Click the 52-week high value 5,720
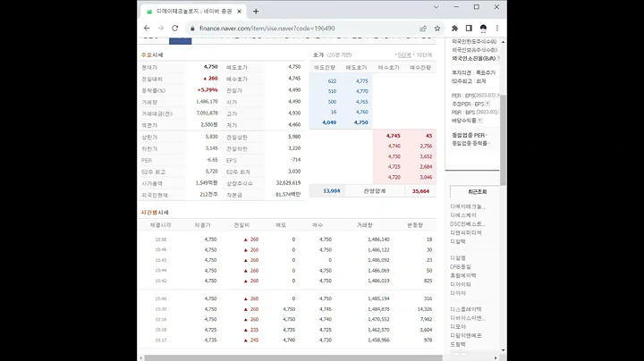Image resolution: width=644 pixels, height=361 pixels. point(211,172)
